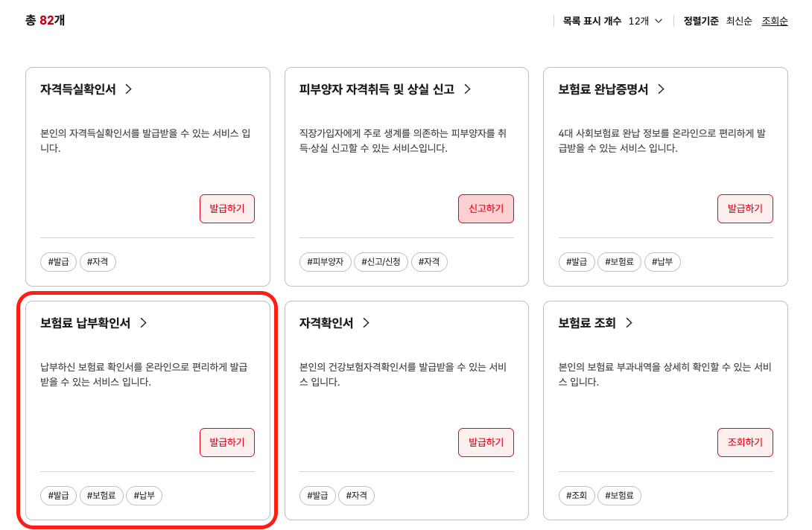The width and height of the screenshot is (812, 530).
Task: Click the arrow next to 자격확인서 title
Action: click(366, 322)
